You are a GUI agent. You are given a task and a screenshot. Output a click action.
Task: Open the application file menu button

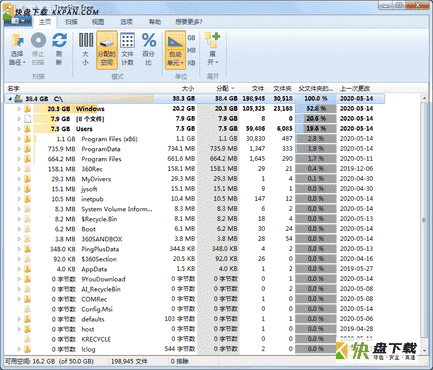pos(18,21)
